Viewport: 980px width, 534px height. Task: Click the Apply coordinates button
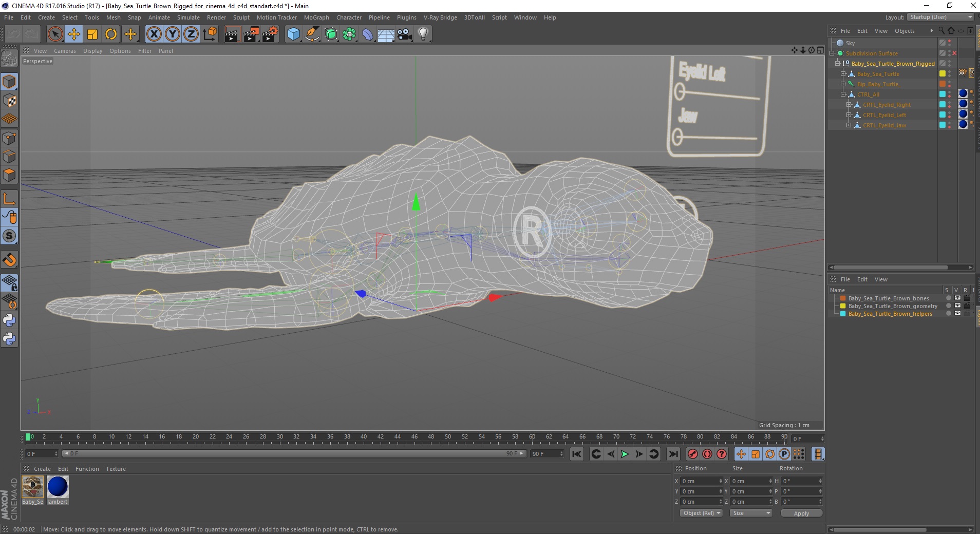[x=801, y=513]
